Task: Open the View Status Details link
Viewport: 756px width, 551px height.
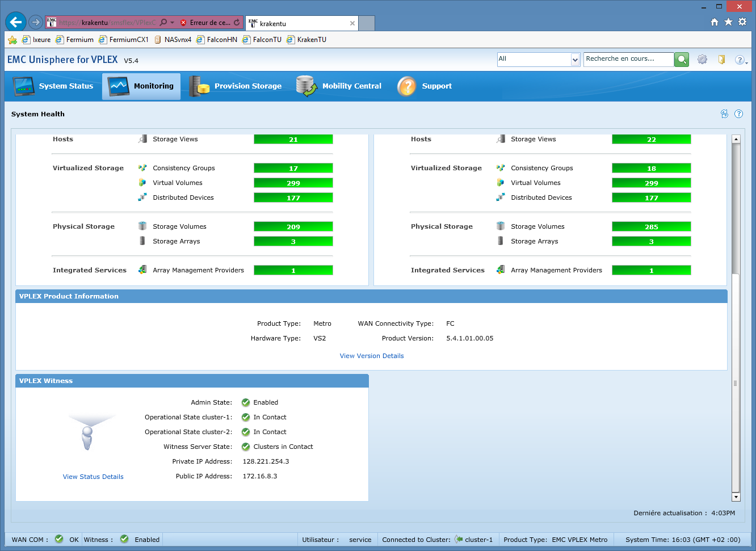Action: 93,477
